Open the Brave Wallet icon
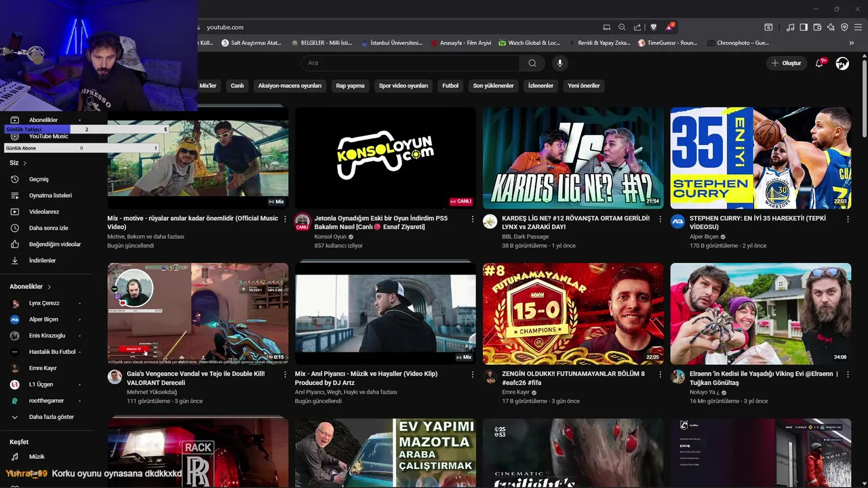868x488 pixels. pyautogui.click(x=817, y=27)
